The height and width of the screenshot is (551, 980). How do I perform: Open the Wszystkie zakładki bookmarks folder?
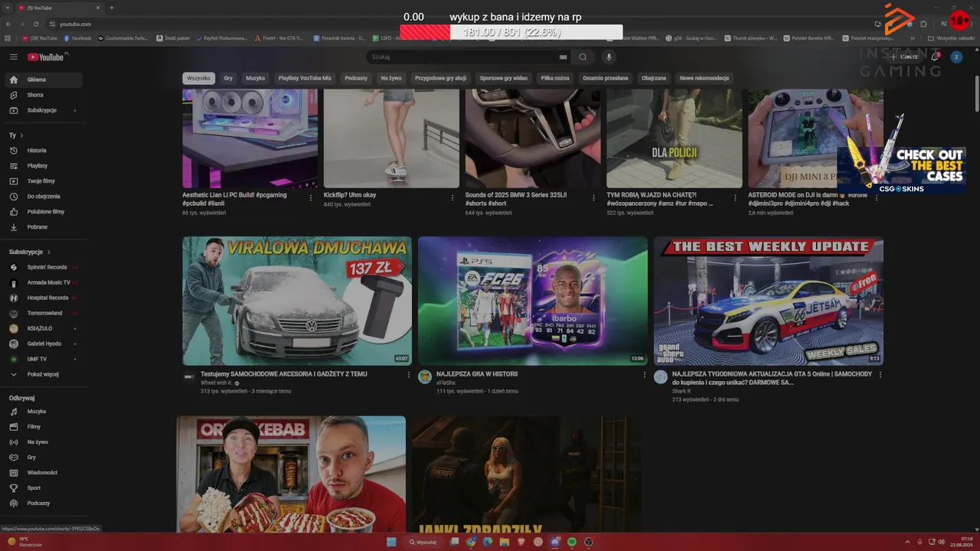(951, 37)
